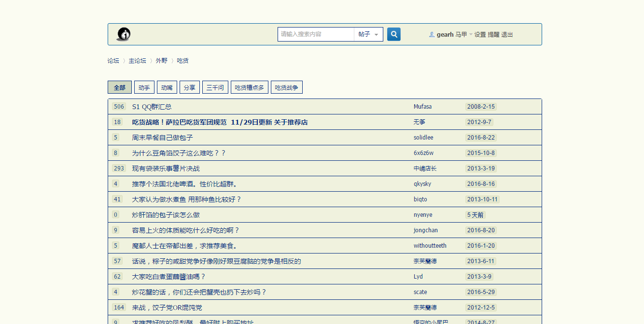Image resolution: width=644 pixels, height=324 pixels.
Task: Expand the 马甲 account switcher arrow
Action: (471, 35)
